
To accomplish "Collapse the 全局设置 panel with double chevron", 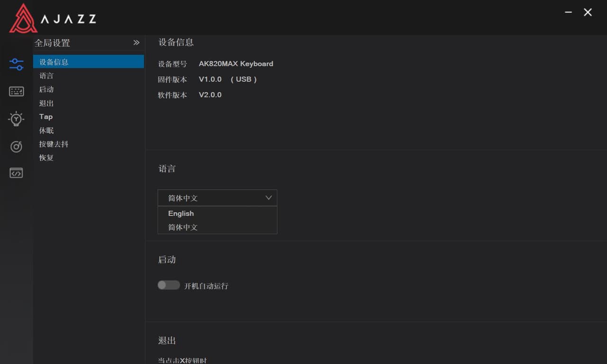I will pos(136,43).
